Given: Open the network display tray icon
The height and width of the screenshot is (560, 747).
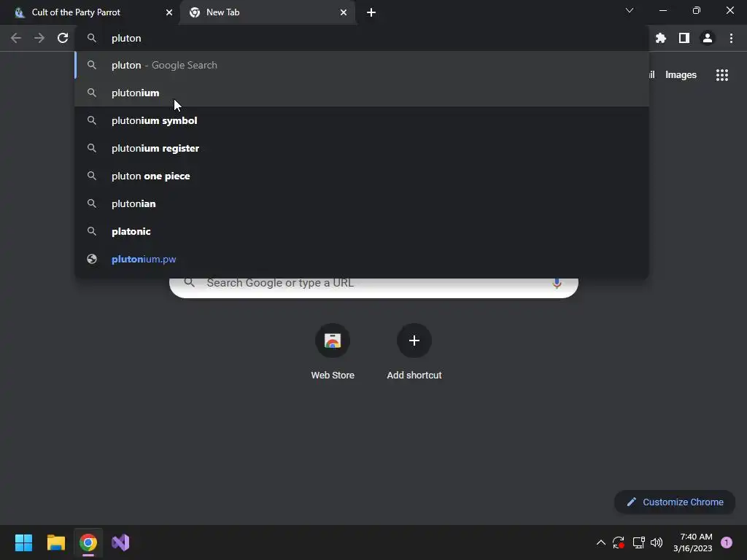Looking at the screenshot, I should [638, 542].
